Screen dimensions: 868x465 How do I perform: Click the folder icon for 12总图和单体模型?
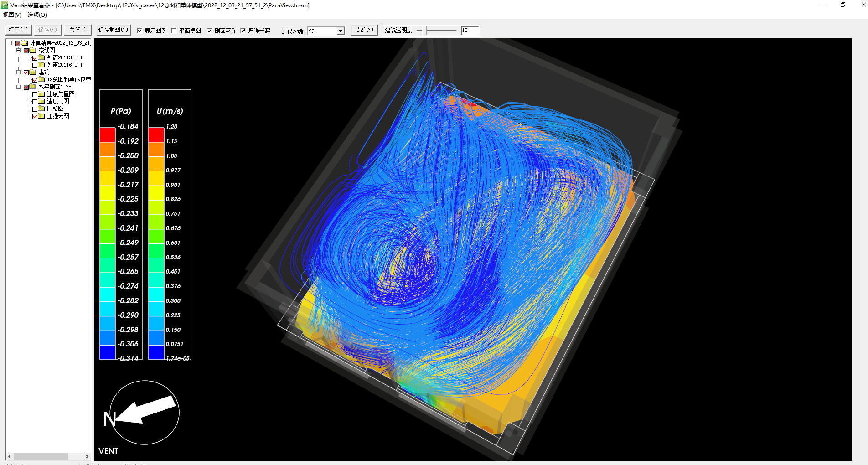coord(41,79)
